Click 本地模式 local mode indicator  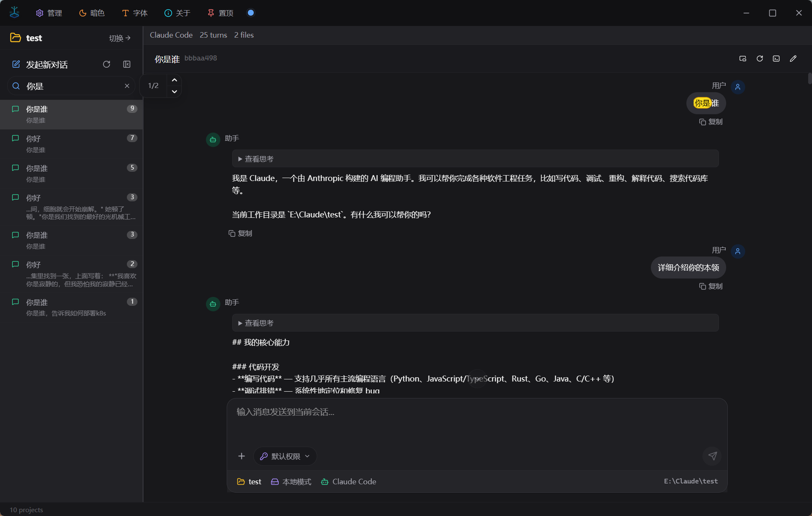coord(291,482)
